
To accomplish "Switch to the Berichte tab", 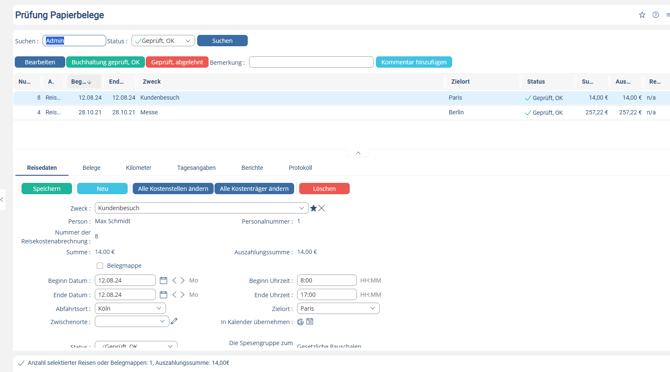I will (x=252, y=168).
